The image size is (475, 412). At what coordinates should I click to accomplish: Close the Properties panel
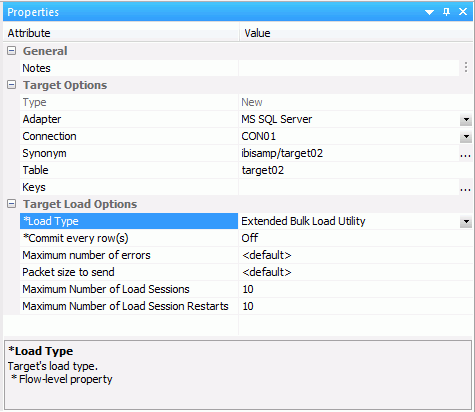pos(463,12)
